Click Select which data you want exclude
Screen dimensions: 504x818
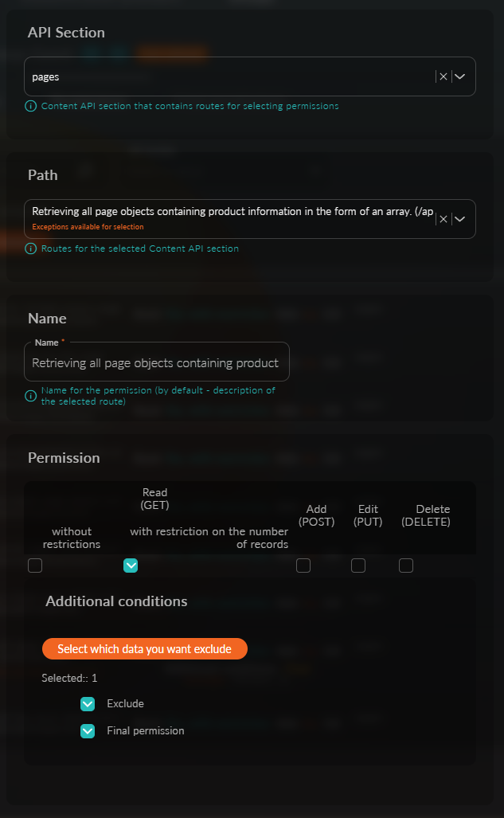(145, 649)
